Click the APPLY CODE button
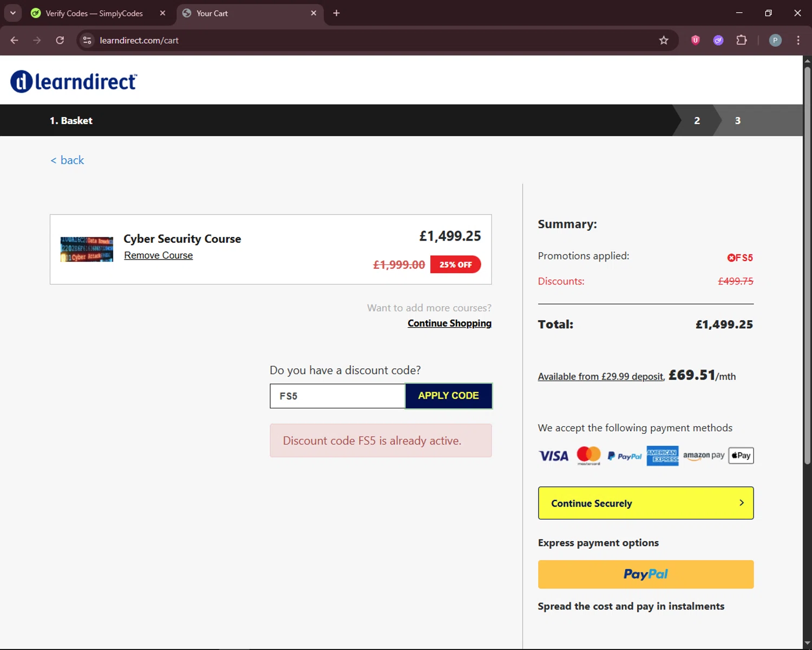812x650 pixels. 448,396
